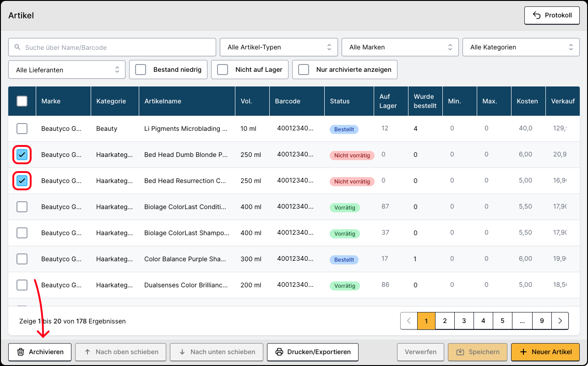
Task: Go to page 3 in pagination
Action: pyautogui.click(x=464, y=321)
